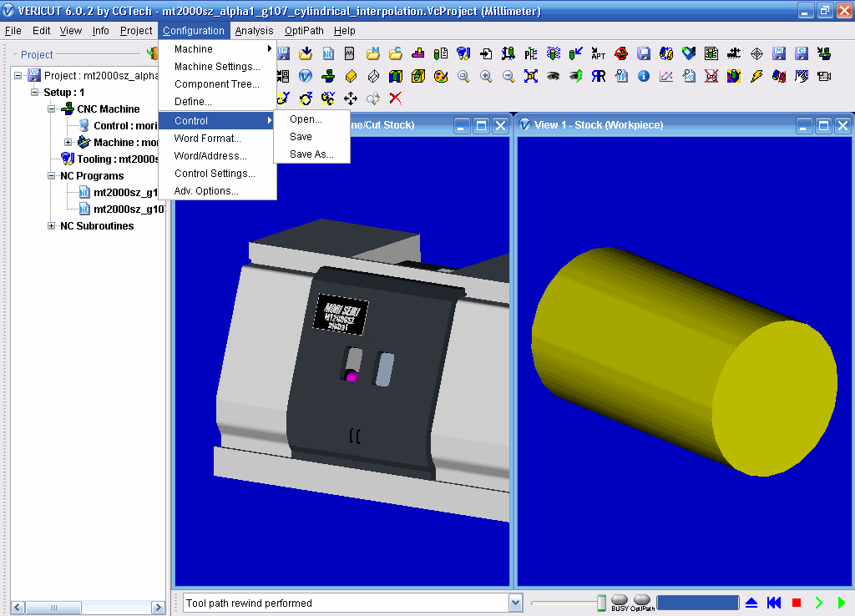Click the APT toolbar icon

598,53
